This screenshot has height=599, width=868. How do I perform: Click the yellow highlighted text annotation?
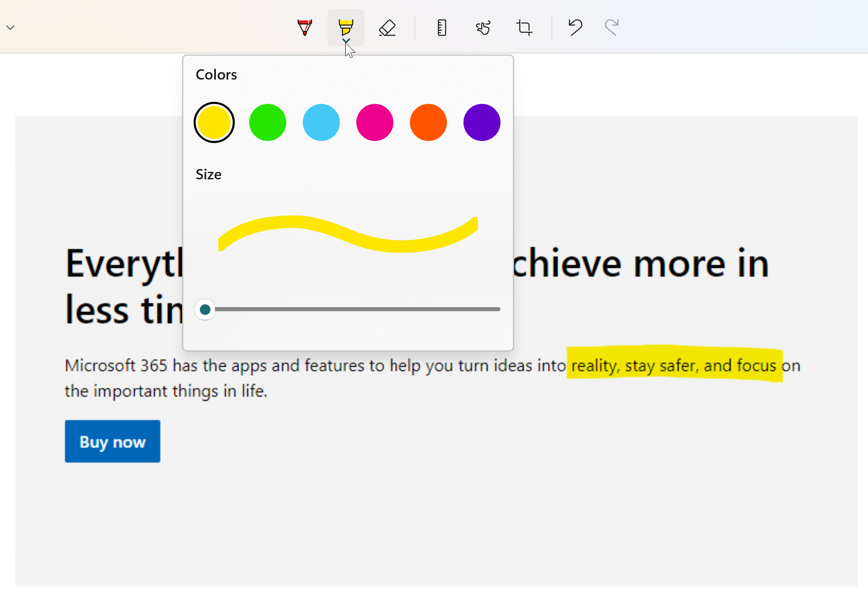click(676, 365)
